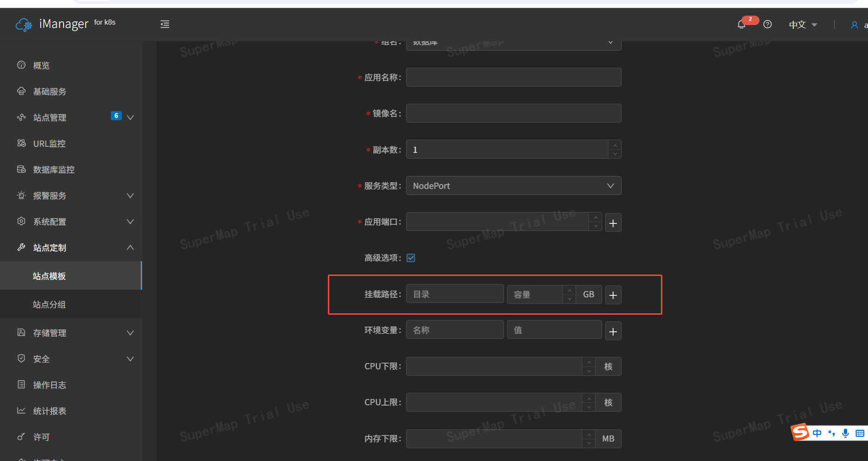Click the 报警服务 alarm icon
This screenshot has height=461, width=868.
[21, 195]
